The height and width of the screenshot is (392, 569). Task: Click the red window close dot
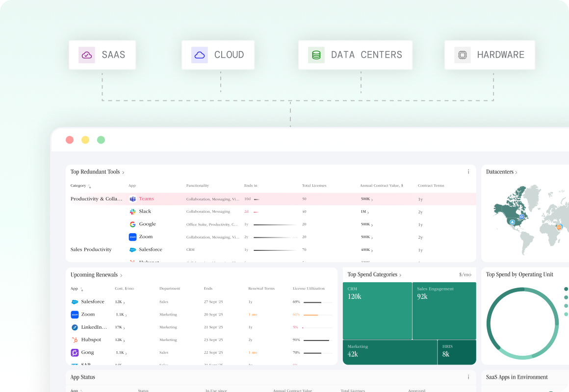(70, 140)
